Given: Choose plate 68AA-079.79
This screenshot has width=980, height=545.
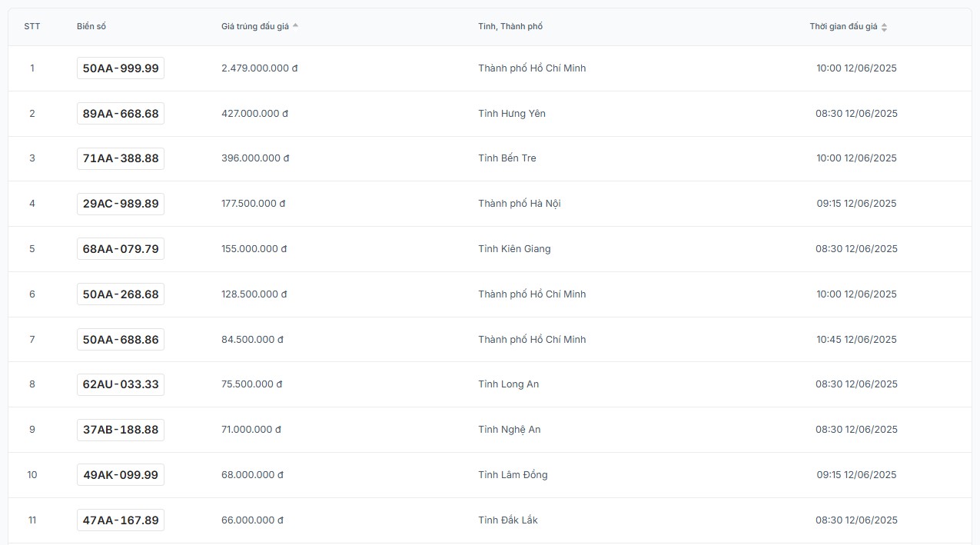Looking at the screenshot, I should 121,249.
